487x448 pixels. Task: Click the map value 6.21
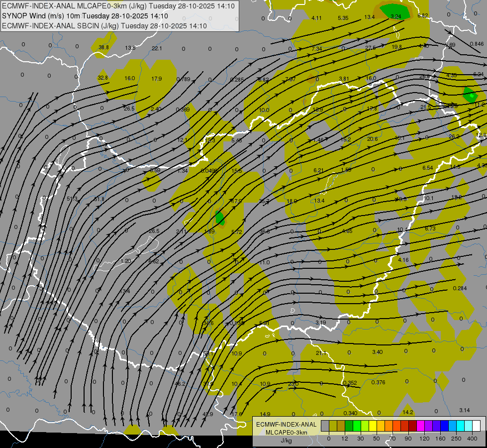point(319,170)
